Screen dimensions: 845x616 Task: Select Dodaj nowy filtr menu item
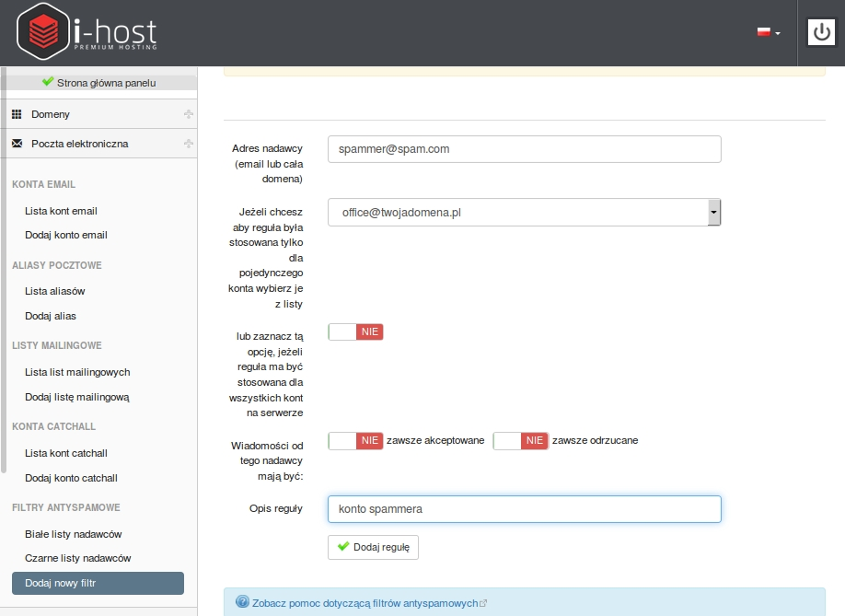[x=98, y=583]
